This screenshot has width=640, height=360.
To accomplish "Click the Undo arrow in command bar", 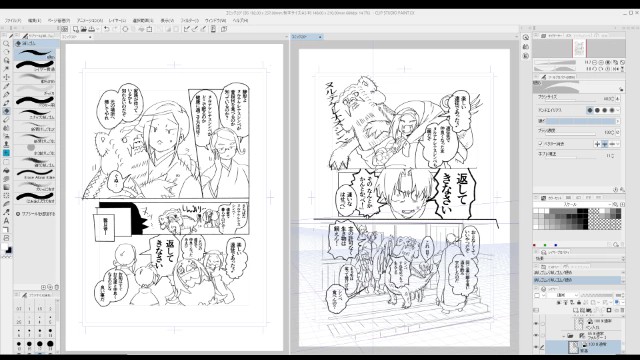I will [x=107, y=29].
